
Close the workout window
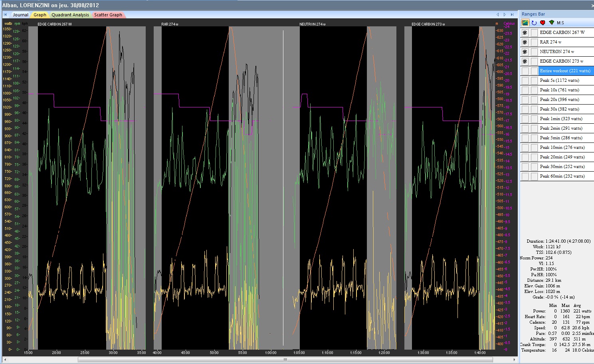(592, 6)
